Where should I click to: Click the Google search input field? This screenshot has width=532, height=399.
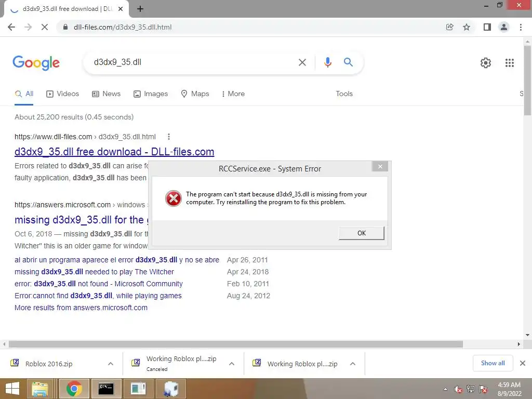click(193, 62)
